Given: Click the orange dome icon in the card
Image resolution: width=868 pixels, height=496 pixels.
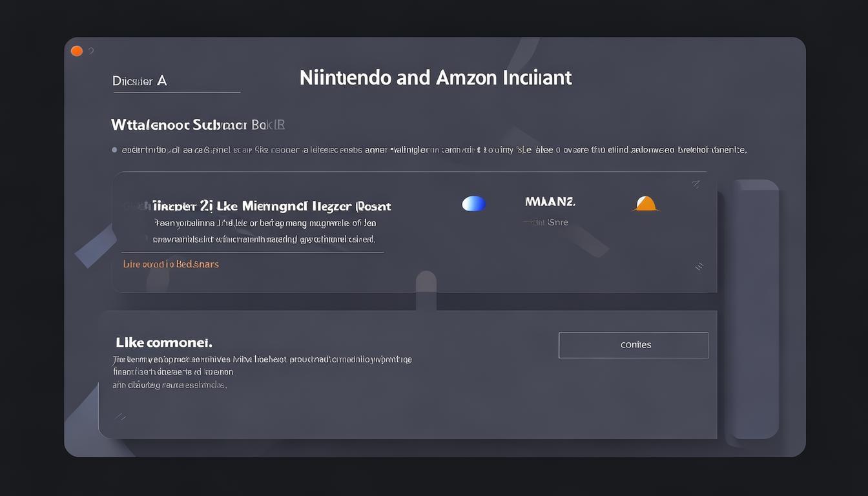Looking at the screenshot, I should click(645, 204).
